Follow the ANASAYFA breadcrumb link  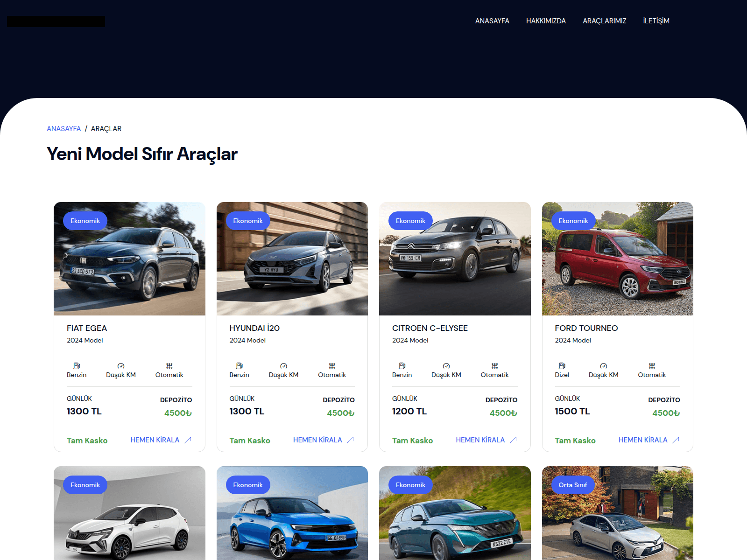(x=63, y=129)
